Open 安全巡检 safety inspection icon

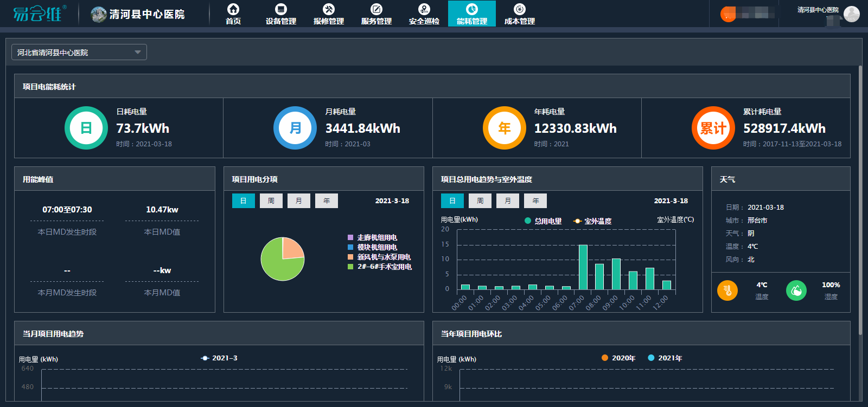tap(424, 10)
